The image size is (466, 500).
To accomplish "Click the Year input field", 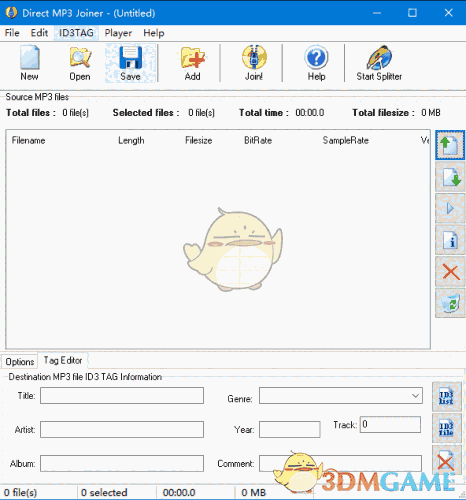I will click(x=290, y=429).
